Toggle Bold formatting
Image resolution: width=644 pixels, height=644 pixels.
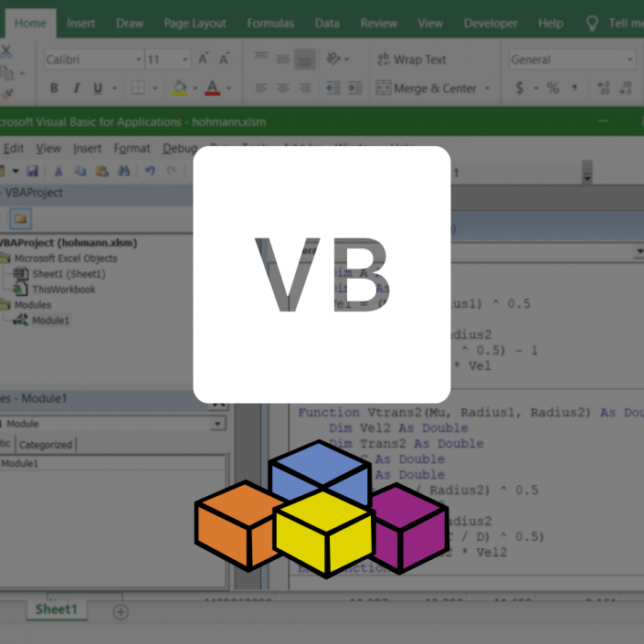click(x=54, y=88)
